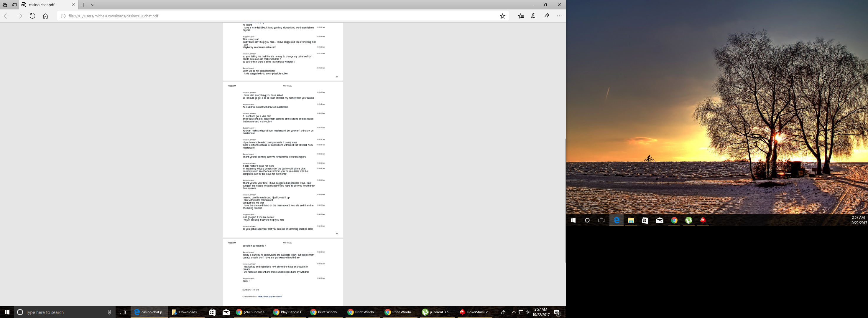Click the Edge back arrow

coord(6,16)
